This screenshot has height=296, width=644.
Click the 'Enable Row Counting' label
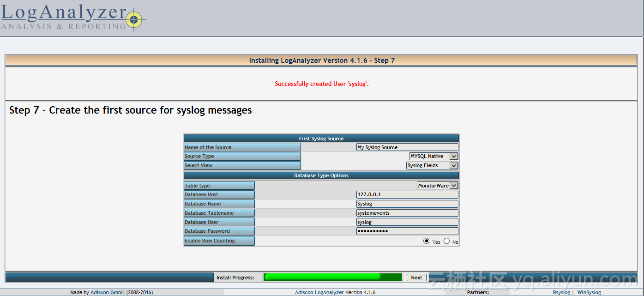pyautogui.click(x=219, y=241)
